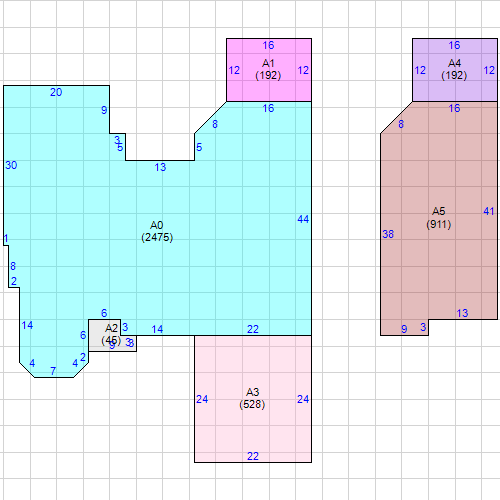500x500 pixels.
Task: Click the A1 (192) area label
Action: click(268, 69)
